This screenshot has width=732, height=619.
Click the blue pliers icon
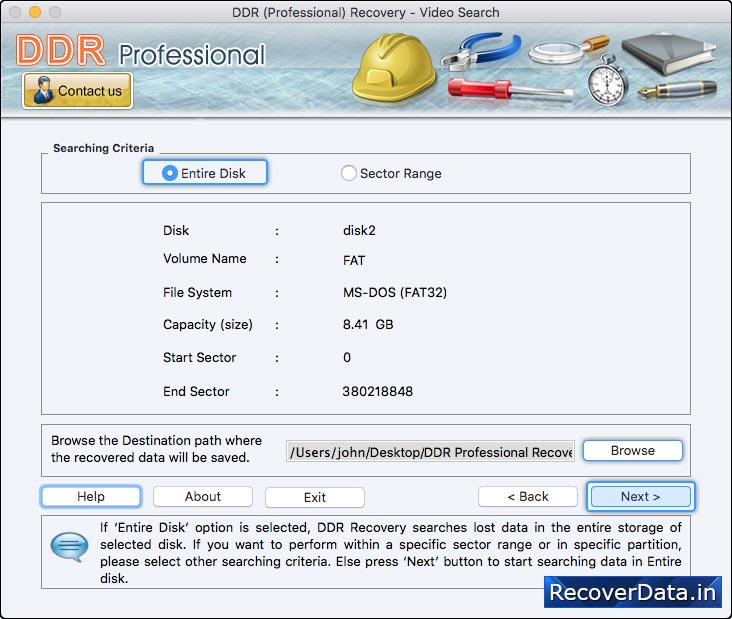pyautogui.click(x=481, y=50)
